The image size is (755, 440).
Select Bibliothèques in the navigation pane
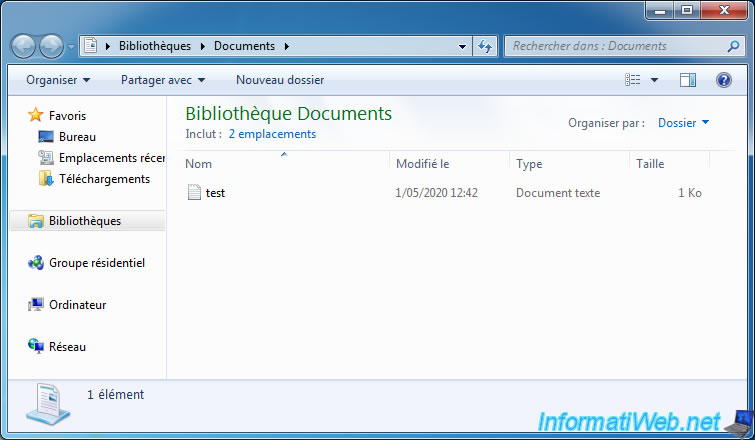tap(87, 221)
